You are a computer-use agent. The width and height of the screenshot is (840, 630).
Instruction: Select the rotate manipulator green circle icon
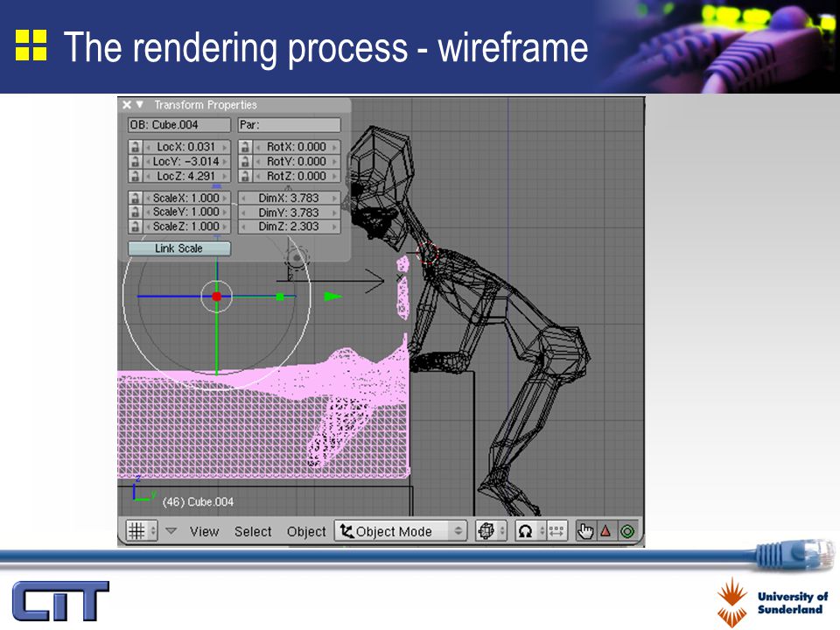click(x=627, y=531)
